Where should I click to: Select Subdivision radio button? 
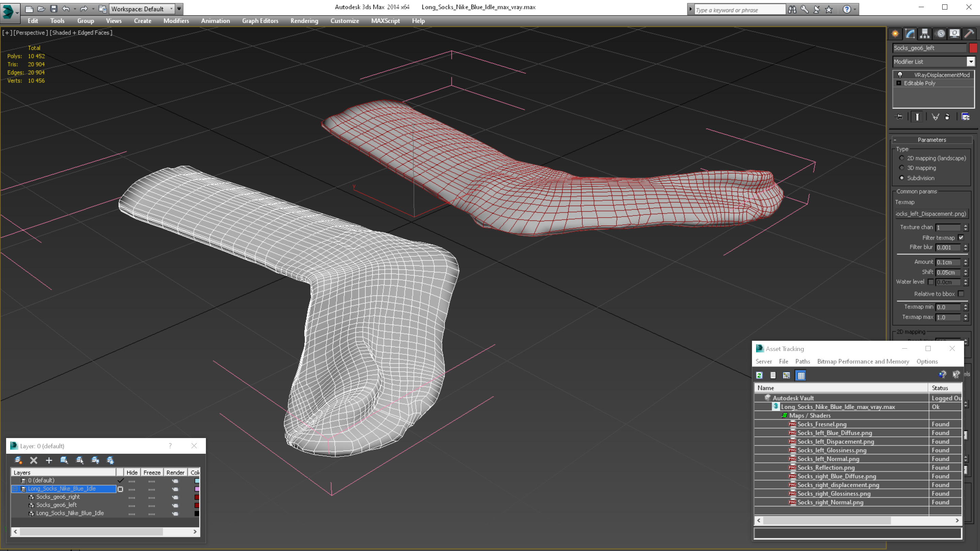point(902,178)
